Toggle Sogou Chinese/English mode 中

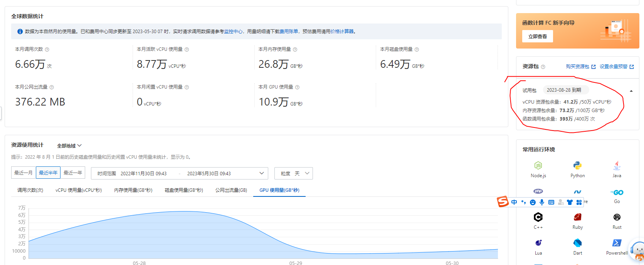click(514, 202)
